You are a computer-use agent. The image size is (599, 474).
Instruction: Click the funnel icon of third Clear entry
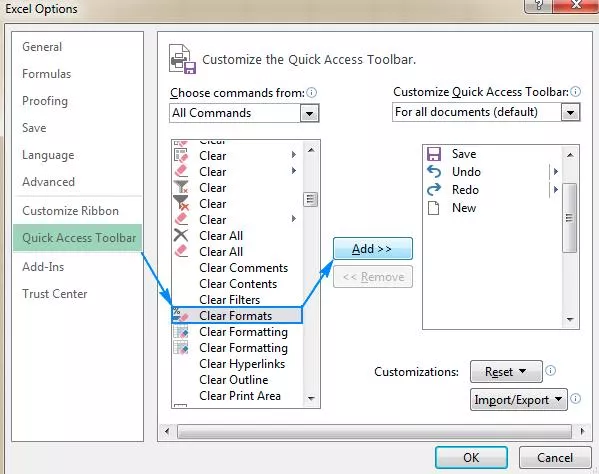pyautogui.click(x=181, y=187)
